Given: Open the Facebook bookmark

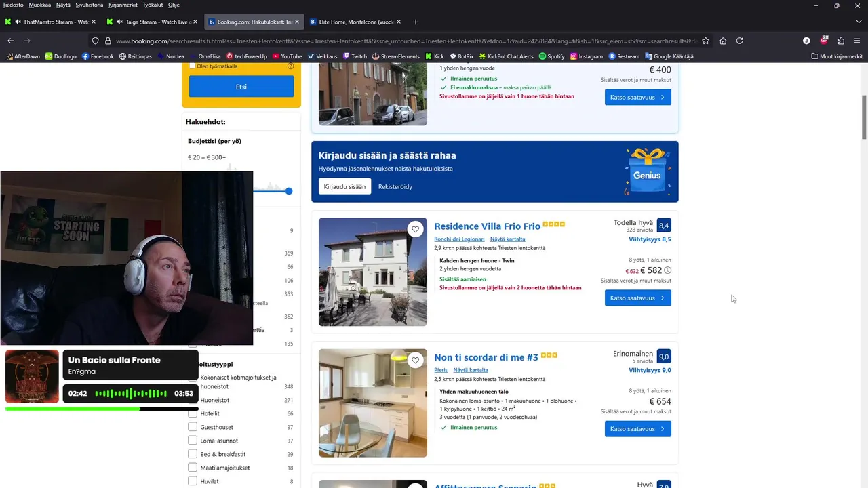Looking at the screenshot, I should click(98, 56).
